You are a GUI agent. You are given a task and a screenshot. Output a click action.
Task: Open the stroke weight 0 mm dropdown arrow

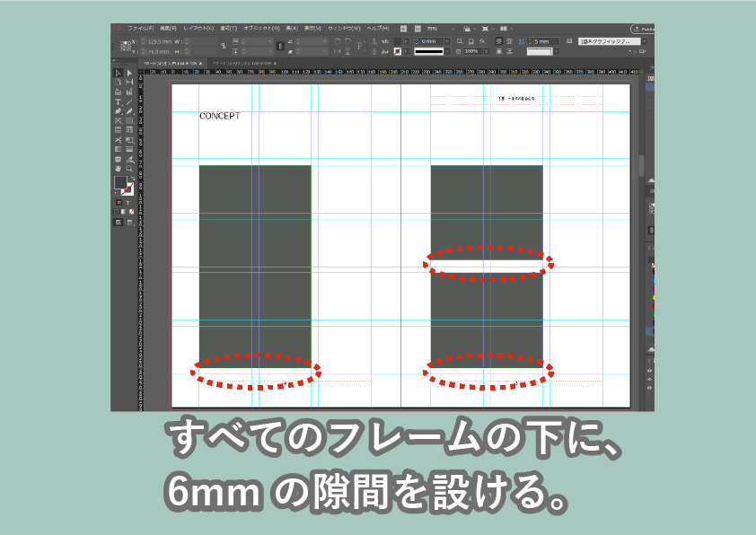[447, 41]
